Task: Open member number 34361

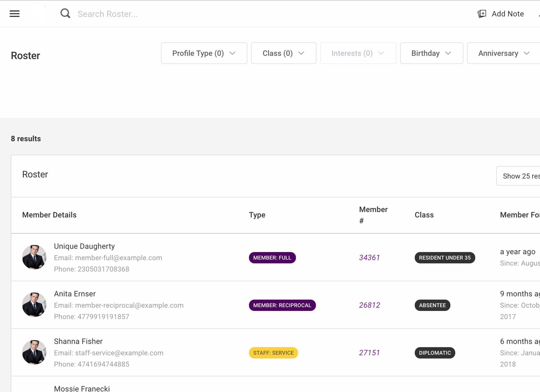Action: pos(369,258)
